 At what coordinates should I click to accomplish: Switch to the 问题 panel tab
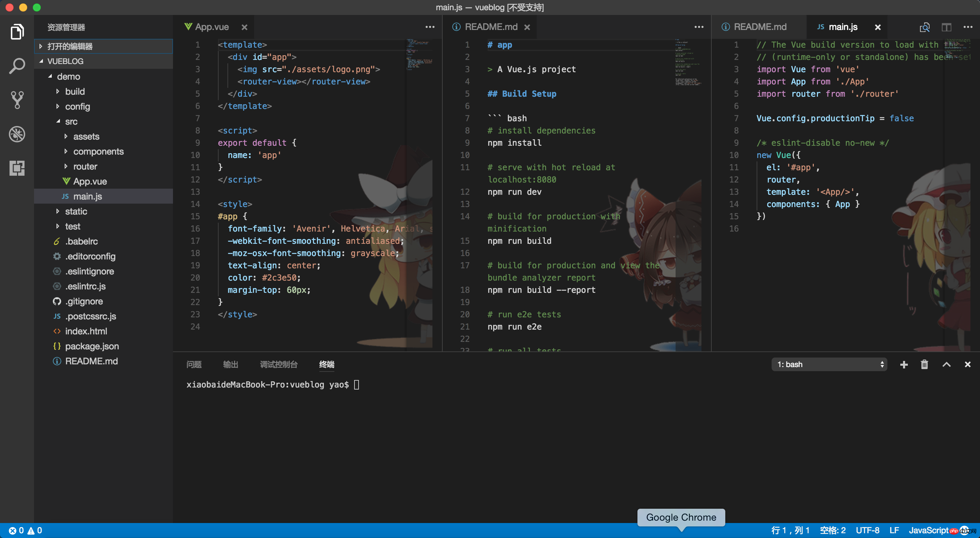pos(194,364)
